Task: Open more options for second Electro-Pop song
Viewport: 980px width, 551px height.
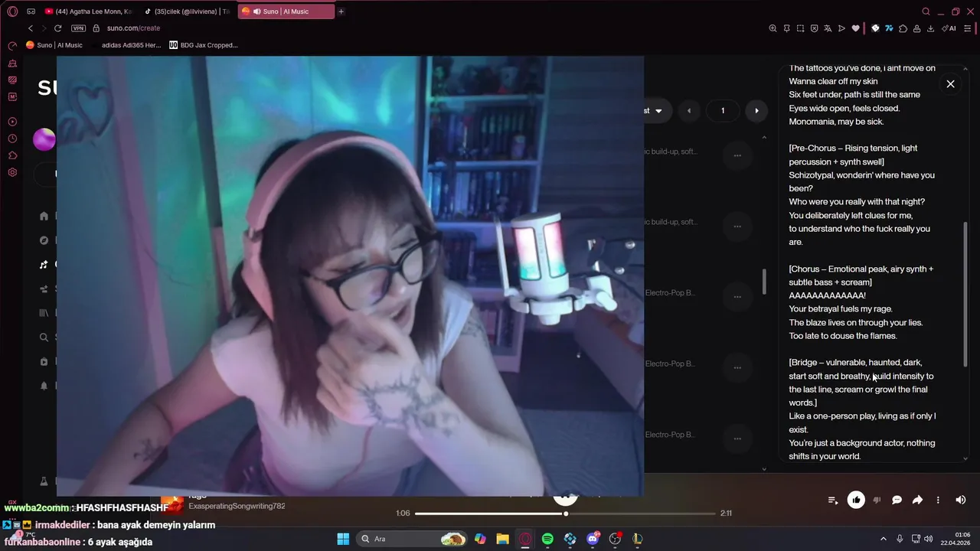Action: [737, 367]
